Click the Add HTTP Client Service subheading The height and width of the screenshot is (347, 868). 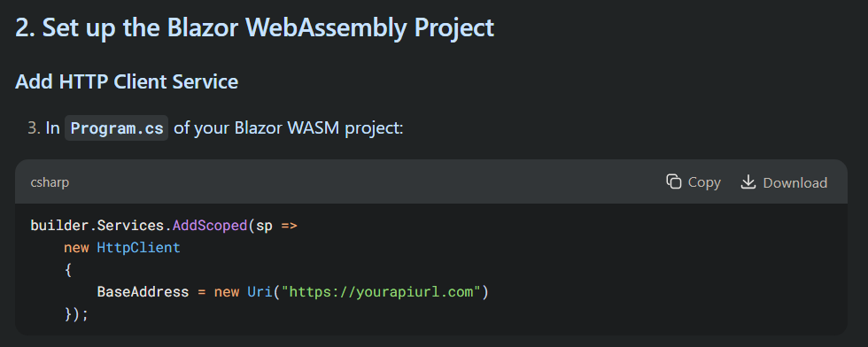tap(127, 81)
